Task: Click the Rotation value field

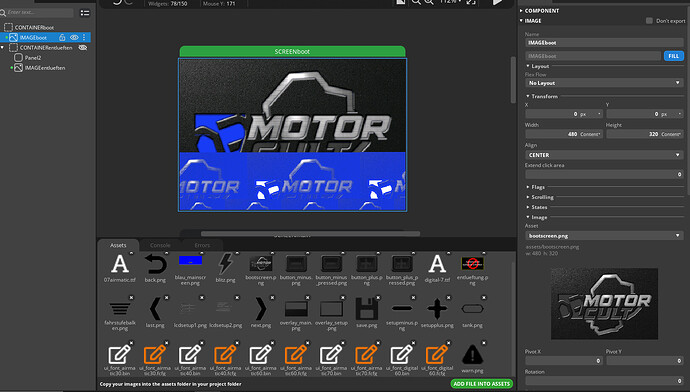Action: point(604,381)
